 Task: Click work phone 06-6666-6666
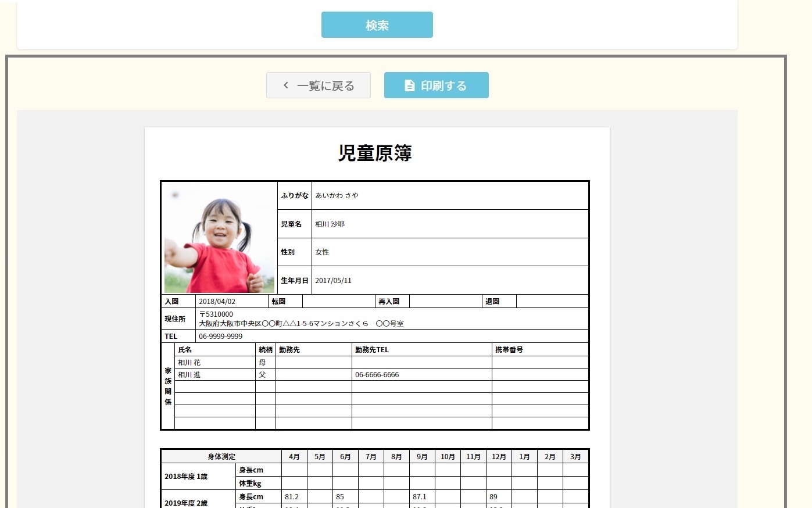click(x=377, y=375)
